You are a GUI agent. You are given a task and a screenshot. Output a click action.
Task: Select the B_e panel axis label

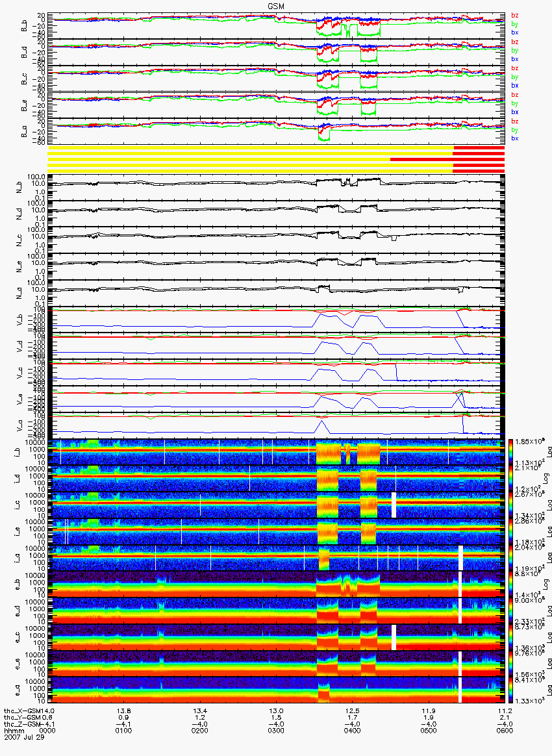[24, 106]
